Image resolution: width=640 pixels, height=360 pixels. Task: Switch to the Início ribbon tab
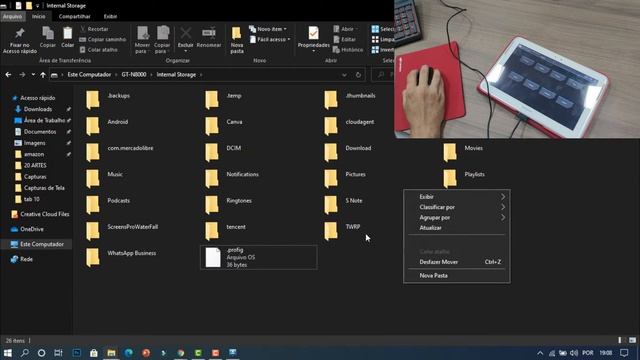point(39,16)
